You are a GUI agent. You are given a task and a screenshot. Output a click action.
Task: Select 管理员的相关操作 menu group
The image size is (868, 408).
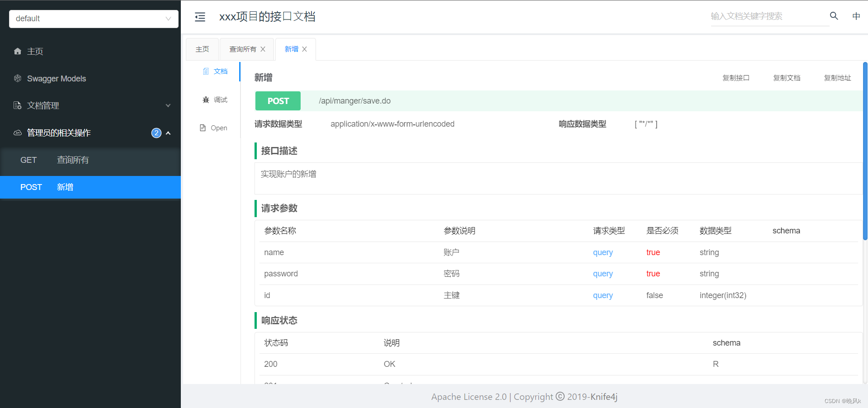tap(90, 133)
